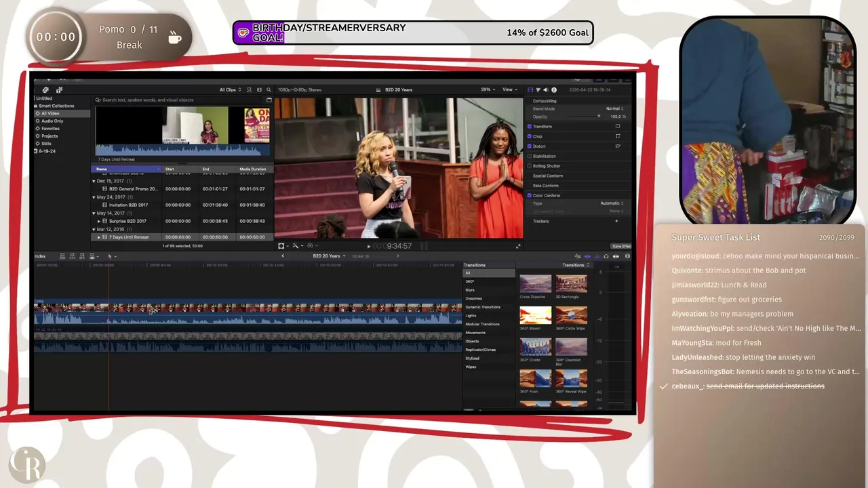Enable Rolling Shutter checkbox
The width and height of the screenshot is (868, 488).
coord(530,165)
